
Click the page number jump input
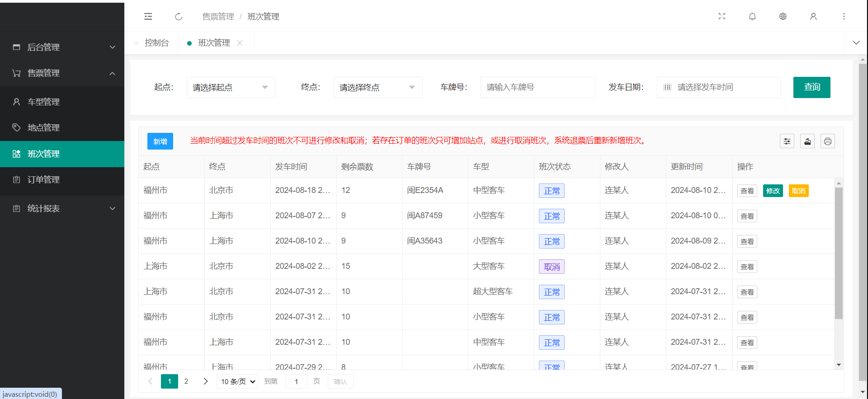(297, 381)
